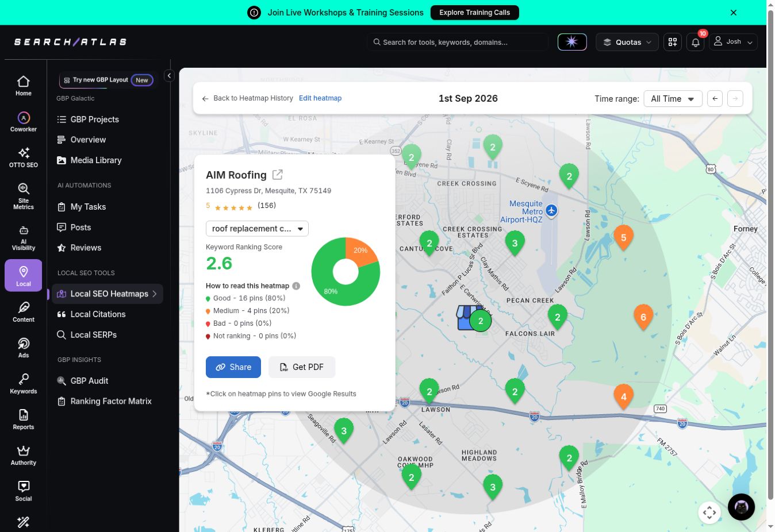Viewport: 775px width, 532px height.
Task: Click the business storefront map marker
Action: [467, 317]
